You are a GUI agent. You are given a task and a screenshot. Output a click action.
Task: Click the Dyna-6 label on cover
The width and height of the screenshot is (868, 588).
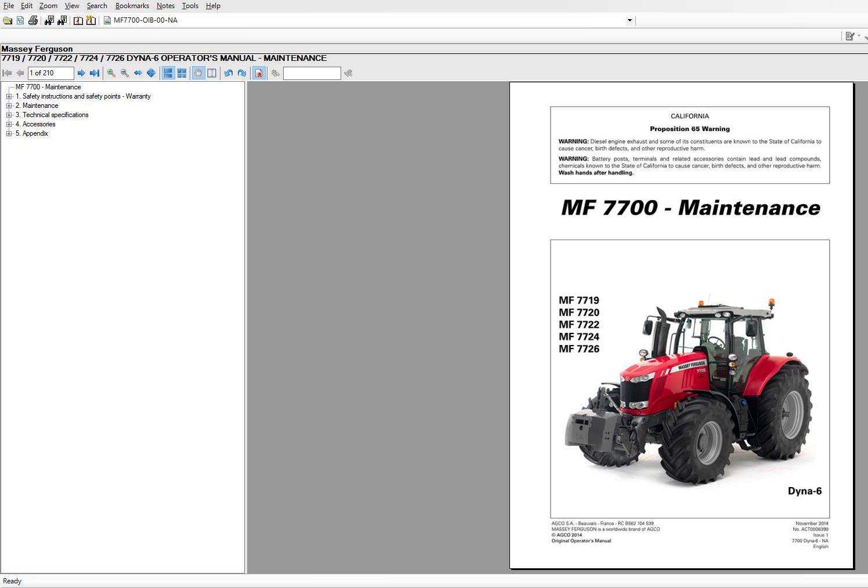pos(805,491)
